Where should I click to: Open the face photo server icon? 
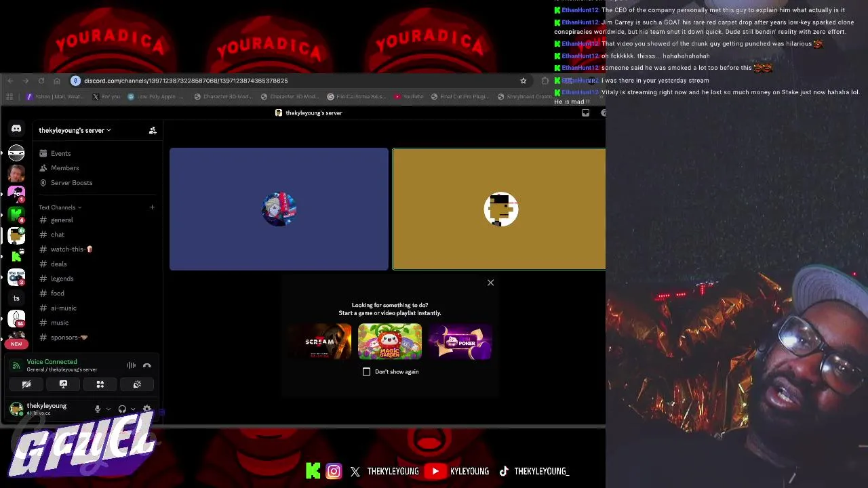click(x=16, y=174)
